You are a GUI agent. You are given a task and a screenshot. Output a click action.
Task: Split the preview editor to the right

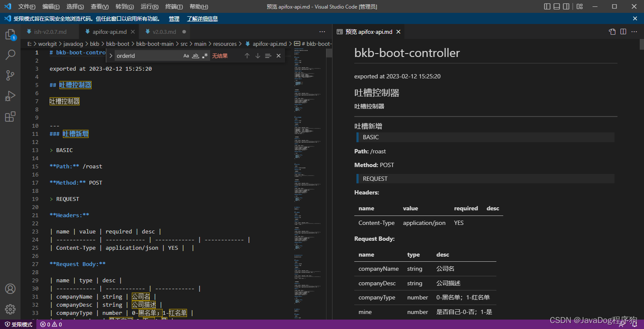click(623, 32)
